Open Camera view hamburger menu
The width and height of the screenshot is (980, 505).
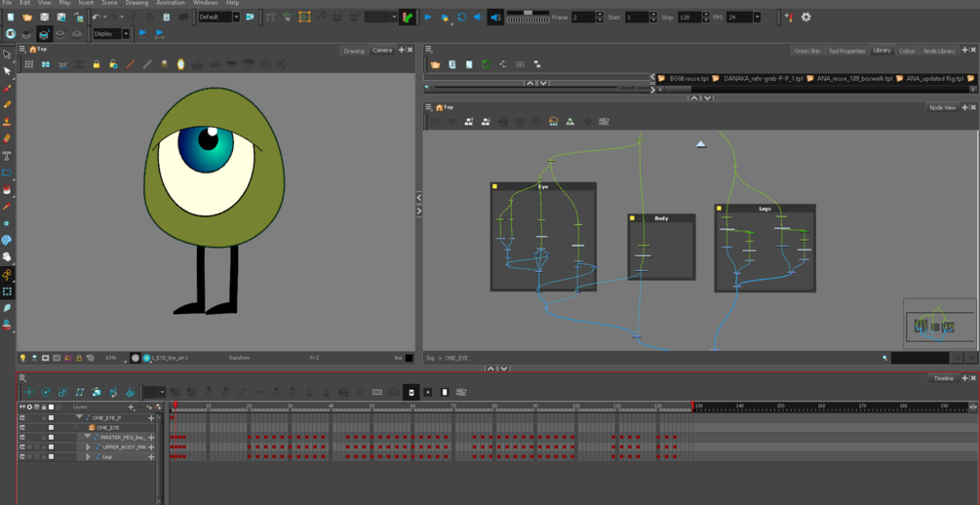[x=21, y=49]
